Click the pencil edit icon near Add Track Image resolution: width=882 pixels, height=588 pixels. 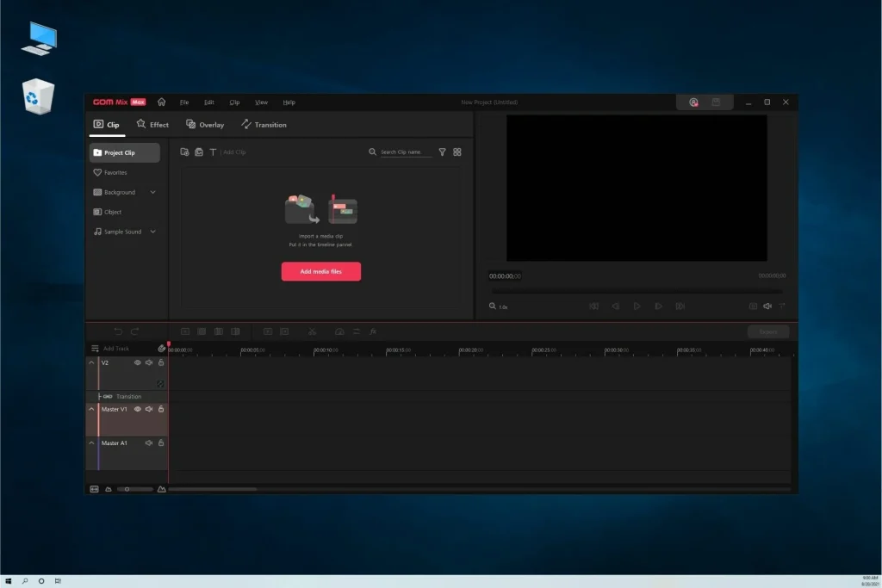tap(162, 348)
